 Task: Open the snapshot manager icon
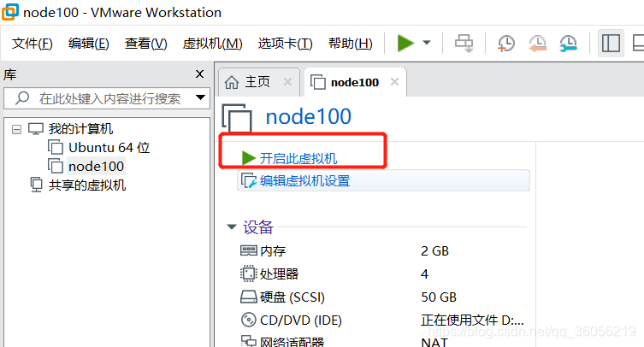point(569,43)
